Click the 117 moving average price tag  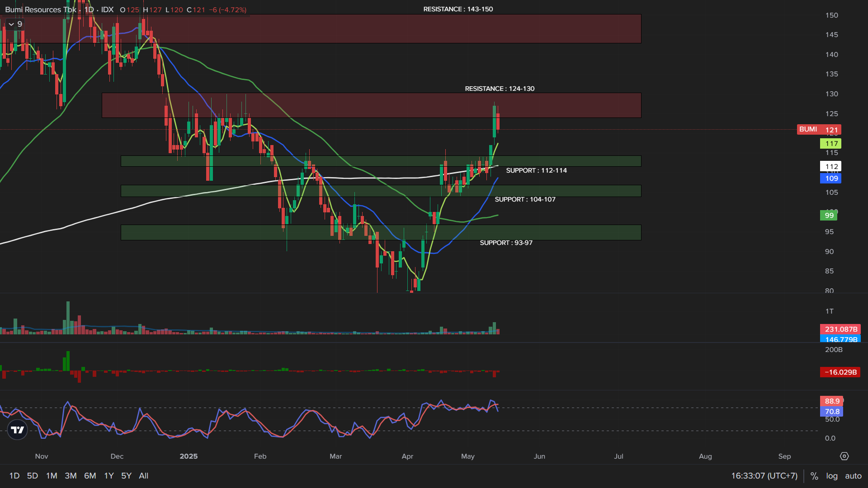(831, 144)
